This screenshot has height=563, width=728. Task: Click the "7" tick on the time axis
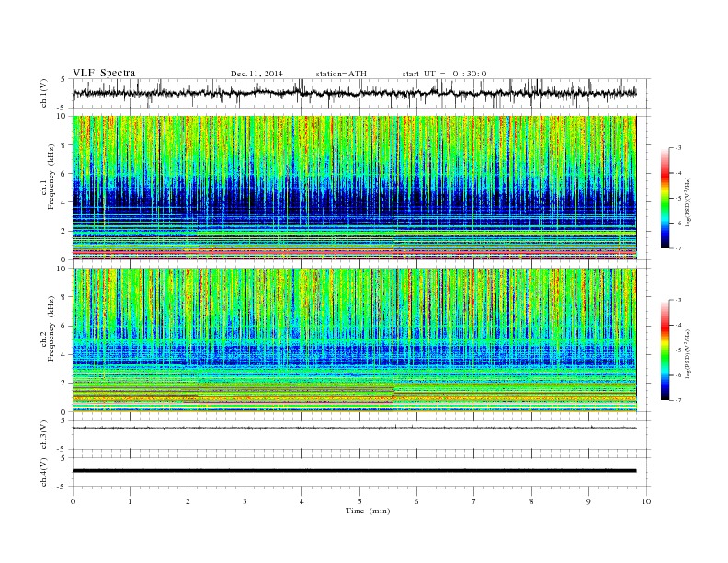tap(474, 501)
